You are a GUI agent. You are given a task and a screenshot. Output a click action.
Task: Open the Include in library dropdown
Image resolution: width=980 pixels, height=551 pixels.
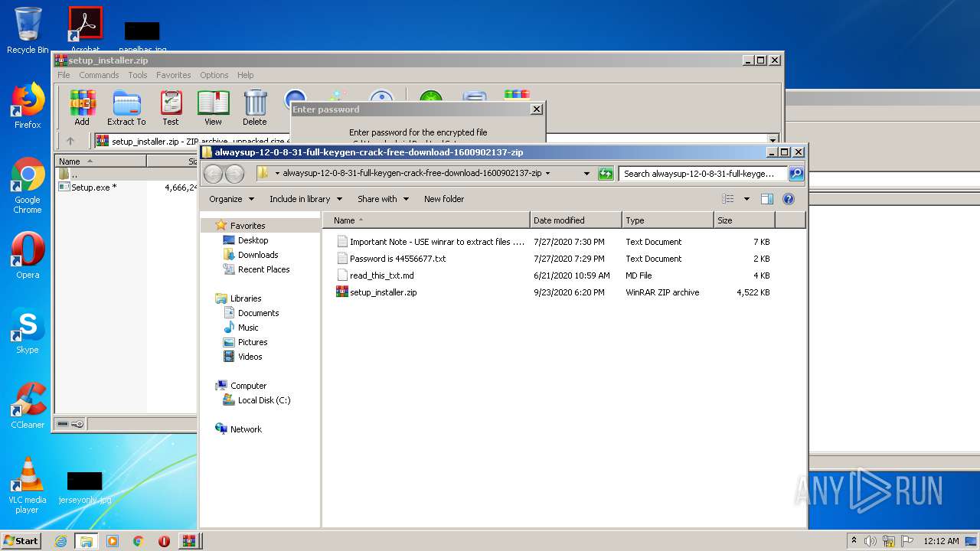click(305, 199)
